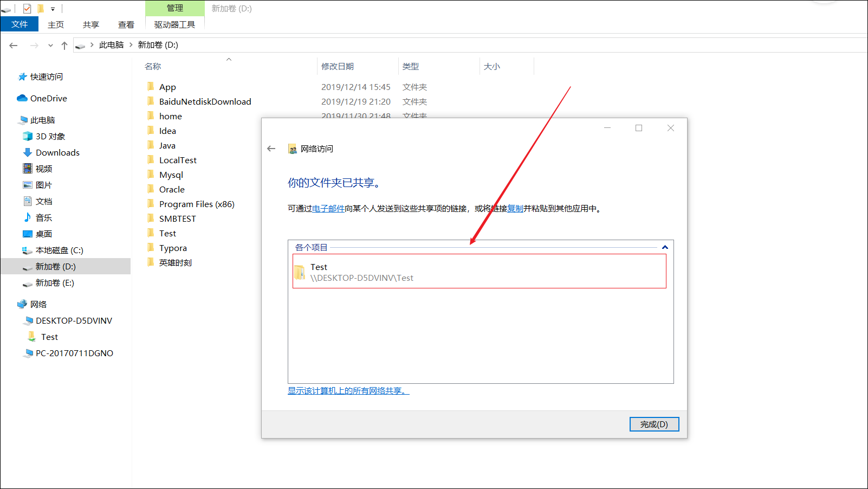Image resolution: width=868 pixels, height=489 pixels.
Task: Click the 桌面 icon in sidebar
Action: (x=28, y=234)
